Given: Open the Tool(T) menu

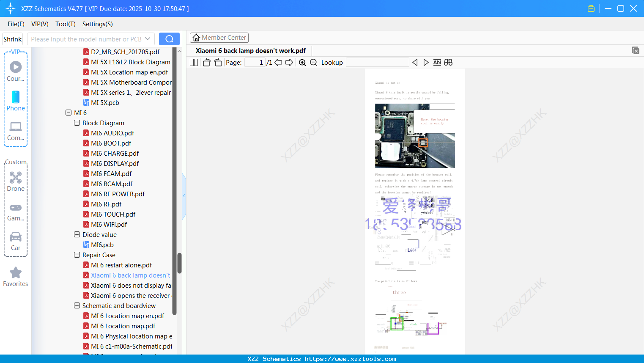Looking at the screenshot, I should tap(66, 24).
